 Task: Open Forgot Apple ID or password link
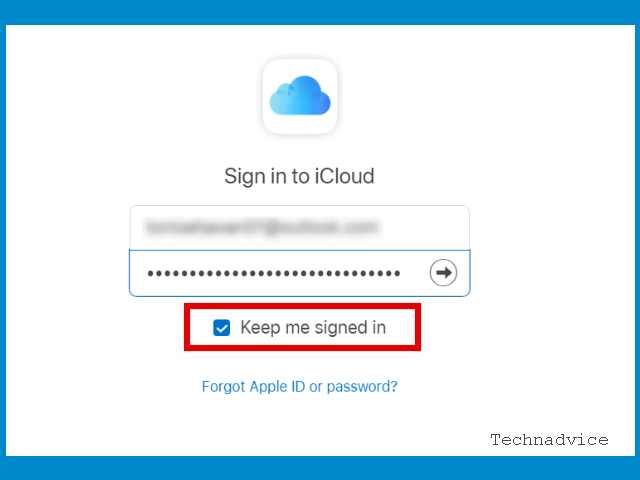pyautogui.click(x=300, y=387)
